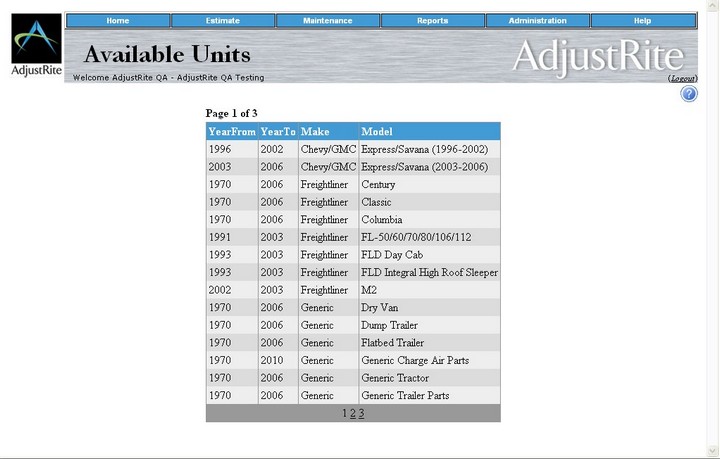Click the AdjustRite logo icon
Image resolution: width=720 pixels, height=459 pixels.
(x=36, y=45)
